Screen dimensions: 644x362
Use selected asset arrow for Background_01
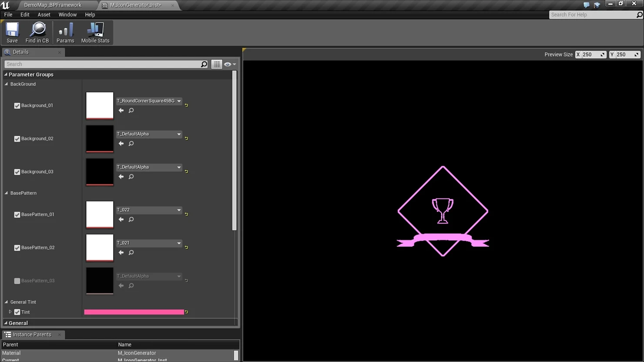(x=121, y=111)
